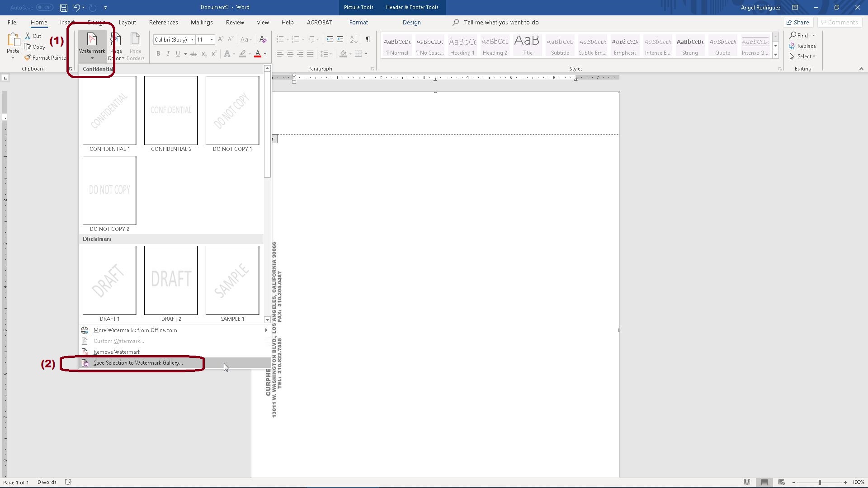The width and height of the screenshot is (868, 488).
Task: Click the Format Painter brush icon
Action: (28, 57)
